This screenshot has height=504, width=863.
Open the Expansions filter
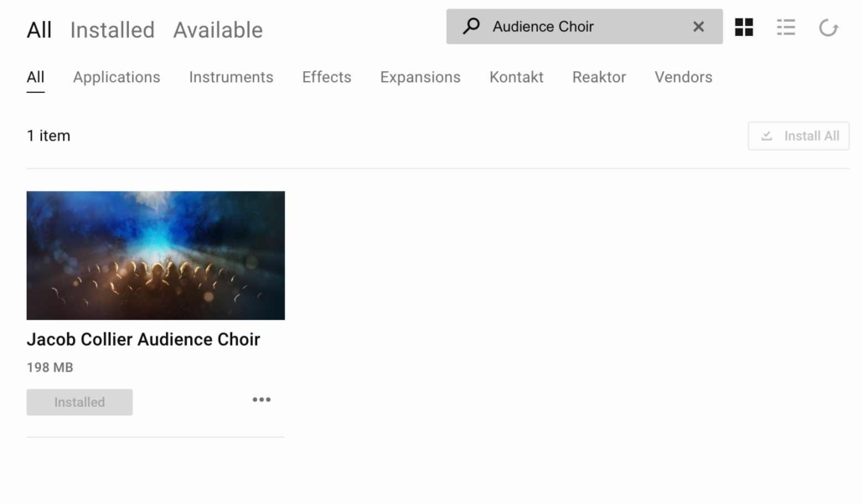420,77
